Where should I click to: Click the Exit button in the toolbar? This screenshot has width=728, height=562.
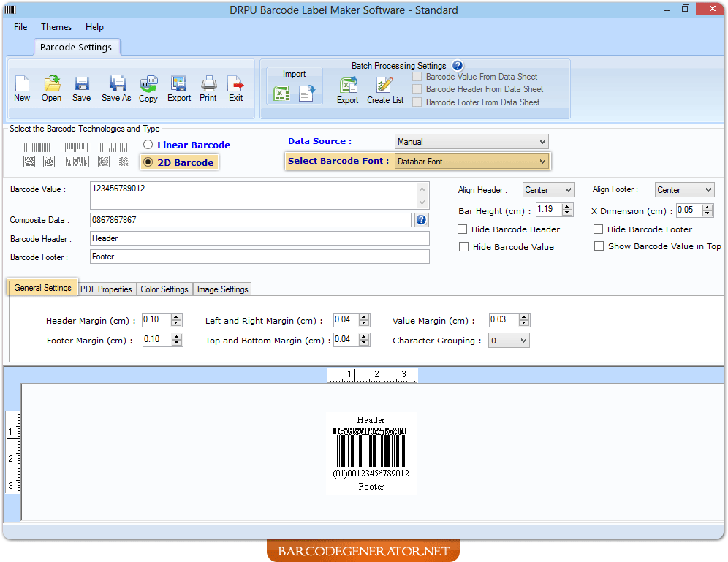point(235,88)
